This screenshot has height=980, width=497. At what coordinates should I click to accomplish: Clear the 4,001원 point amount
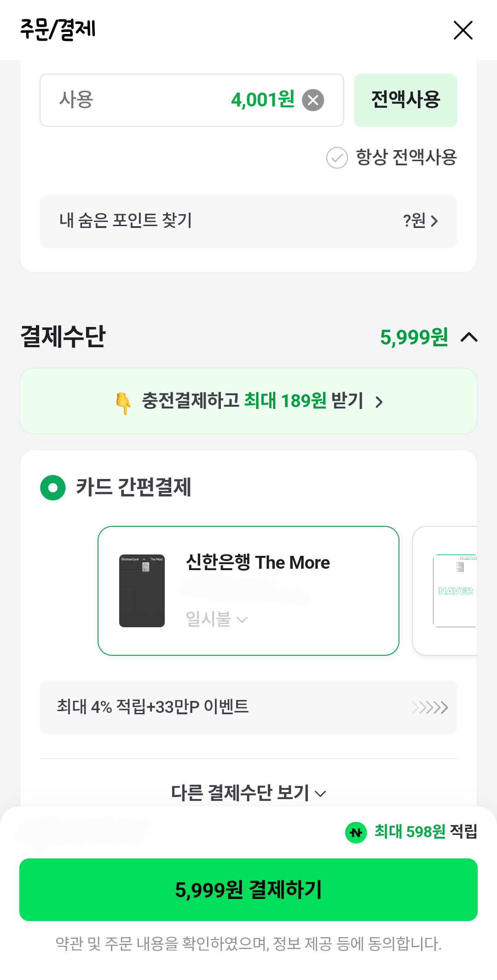click(313, 100)
